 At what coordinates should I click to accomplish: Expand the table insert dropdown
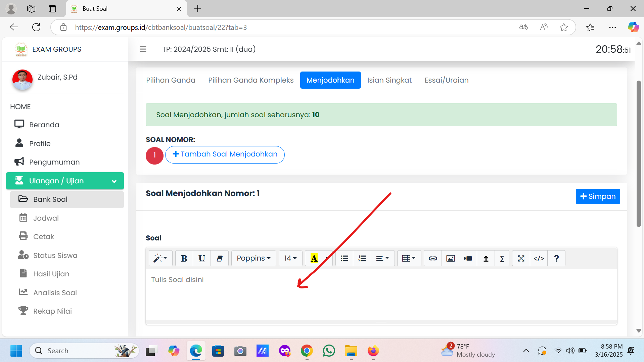click(x=409, y=258)
